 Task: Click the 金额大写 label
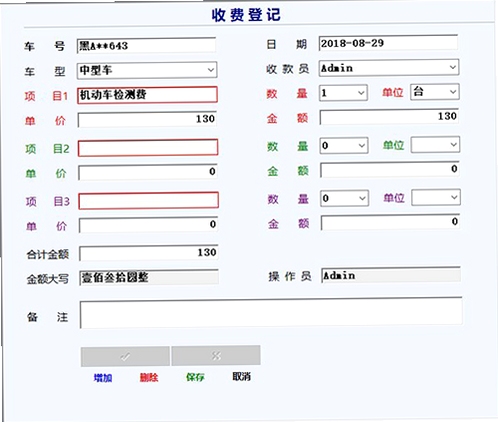pyautogui.click(x=48, y=279)
